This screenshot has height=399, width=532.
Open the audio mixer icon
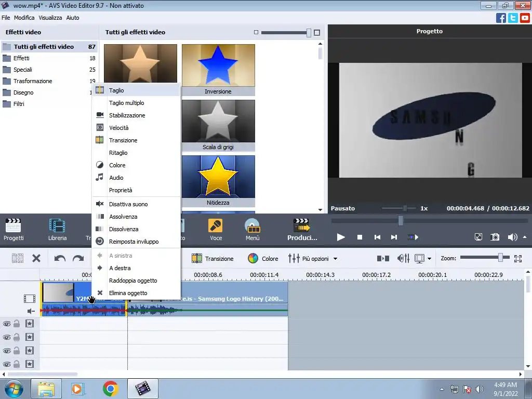coord(403,259)
